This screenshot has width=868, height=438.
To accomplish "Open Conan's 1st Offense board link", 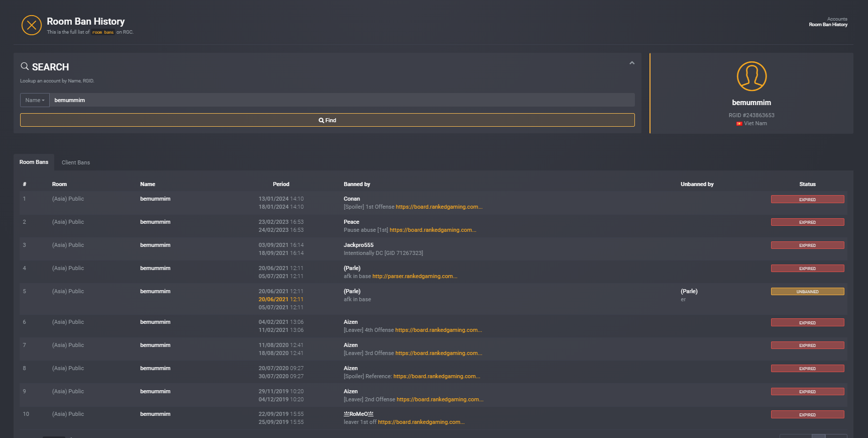I will pyautogui.click(x=439, y=207).
